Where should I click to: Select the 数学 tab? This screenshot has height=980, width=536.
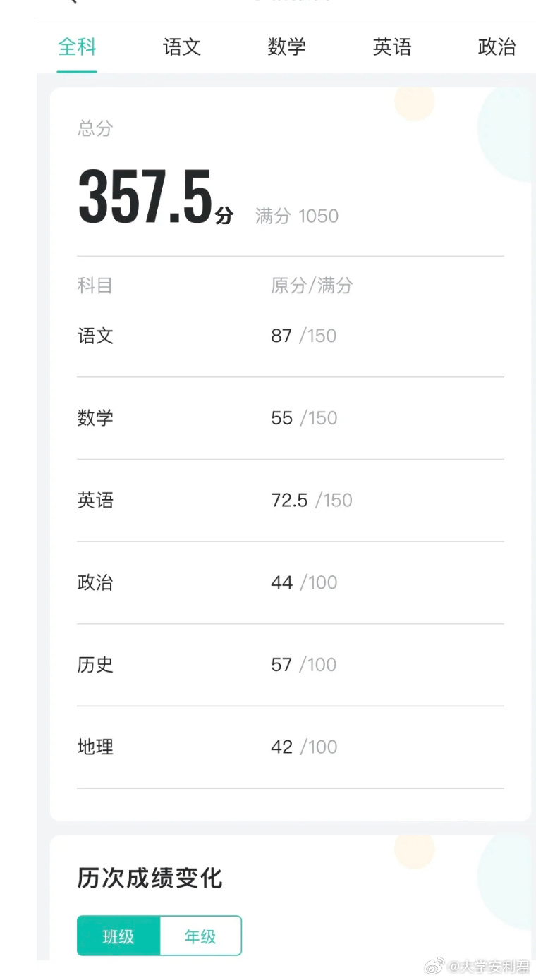pyautogui.click(x=287, y=47)
